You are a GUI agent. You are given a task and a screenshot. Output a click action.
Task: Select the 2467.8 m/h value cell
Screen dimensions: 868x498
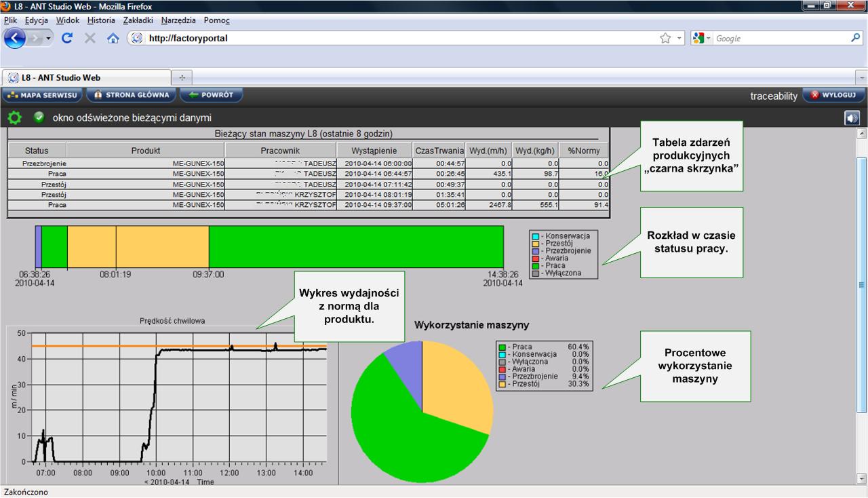(x=489, y=204)
